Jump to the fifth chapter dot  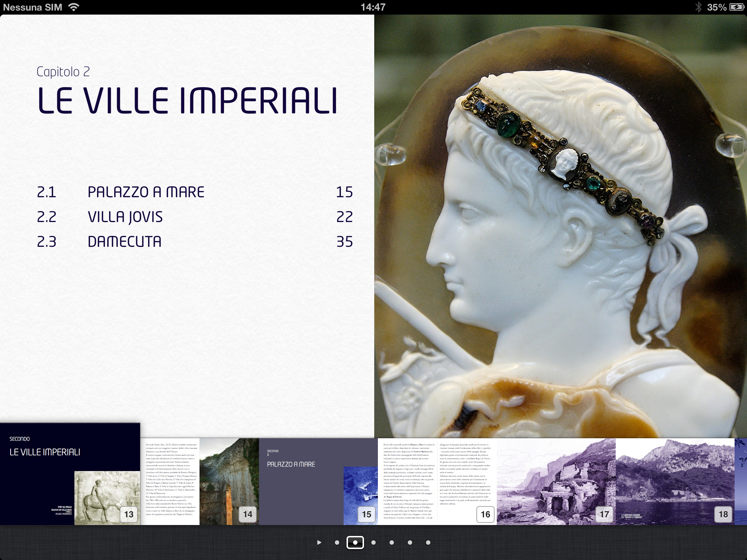click(410, 542)
